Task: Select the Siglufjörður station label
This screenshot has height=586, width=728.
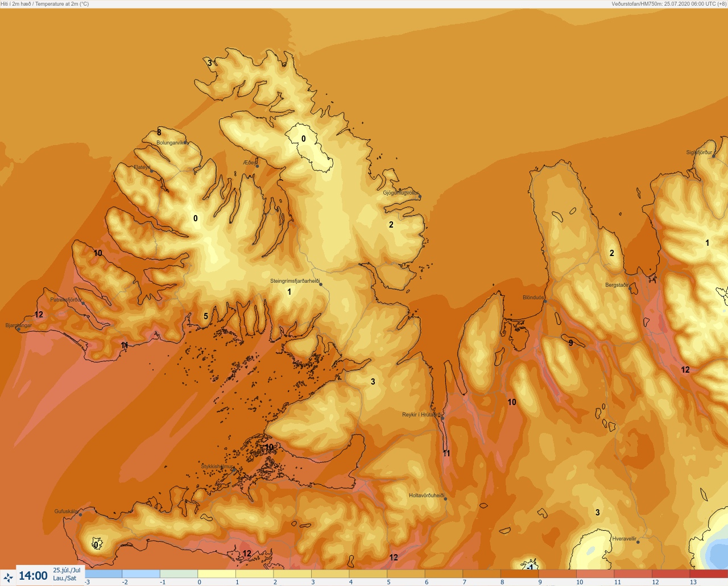Action: pos(699,152)
